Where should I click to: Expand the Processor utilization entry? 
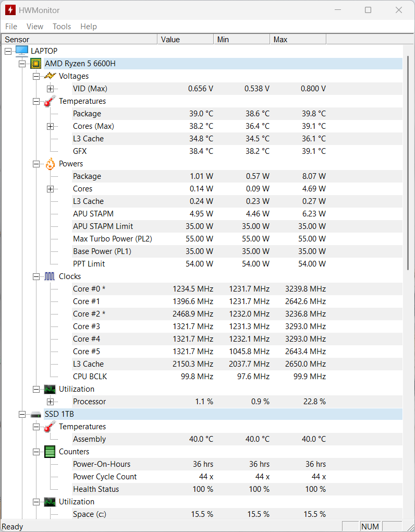[50, 402]
